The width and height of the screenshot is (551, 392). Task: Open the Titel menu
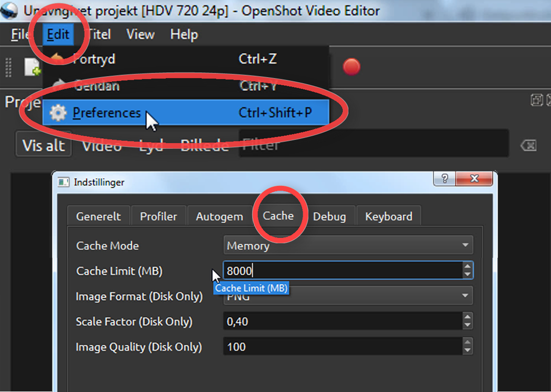click(x=99, y=35)
